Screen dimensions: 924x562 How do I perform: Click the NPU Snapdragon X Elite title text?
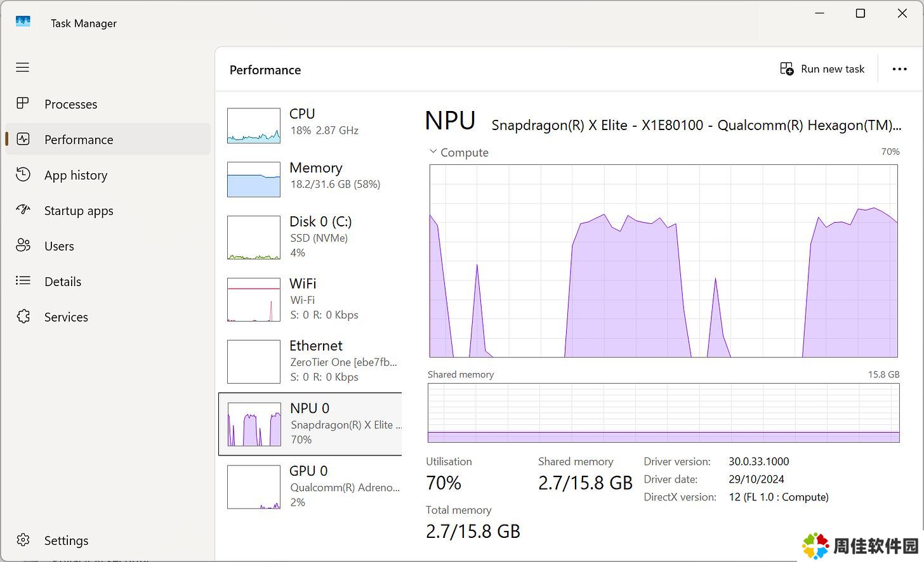[696, 125]
